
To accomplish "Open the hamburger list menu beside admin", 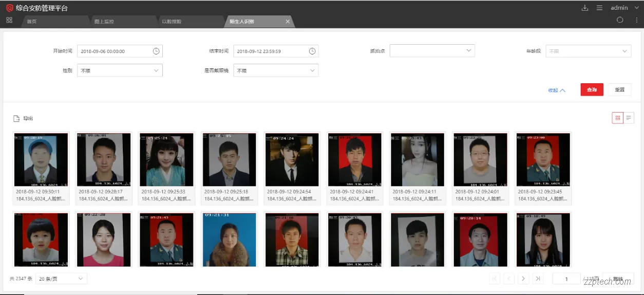I will pos(599,8).
